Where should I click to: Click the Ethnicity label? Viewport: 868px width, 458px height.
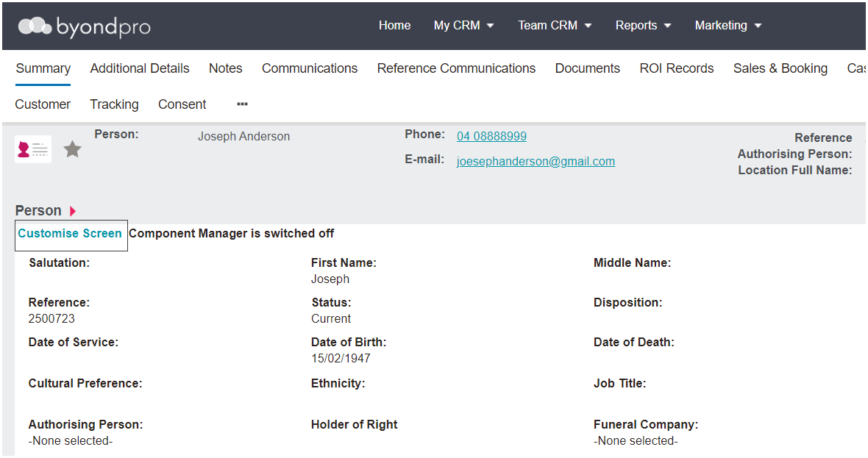coord(338,383)
